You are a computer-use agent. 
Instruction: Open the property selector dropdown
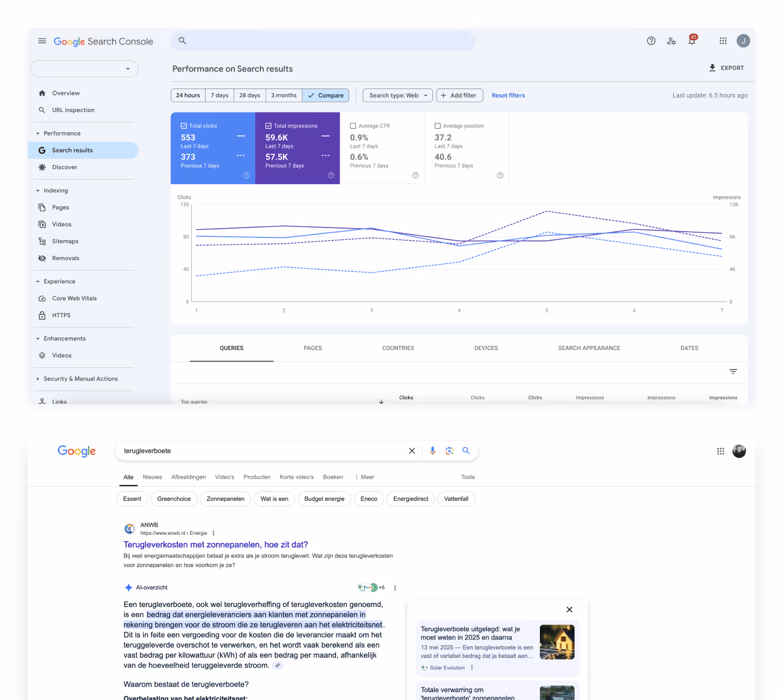[x=84, y=69]
